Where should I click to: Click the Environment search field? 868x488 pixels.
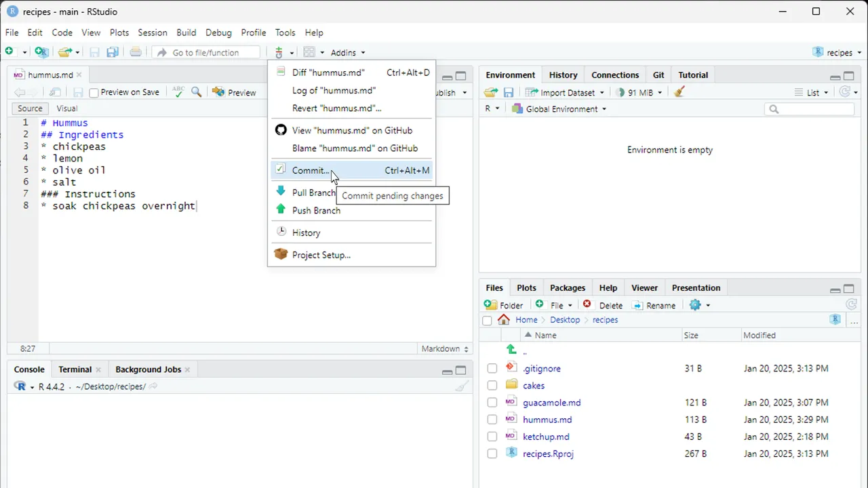click(810, 108)
